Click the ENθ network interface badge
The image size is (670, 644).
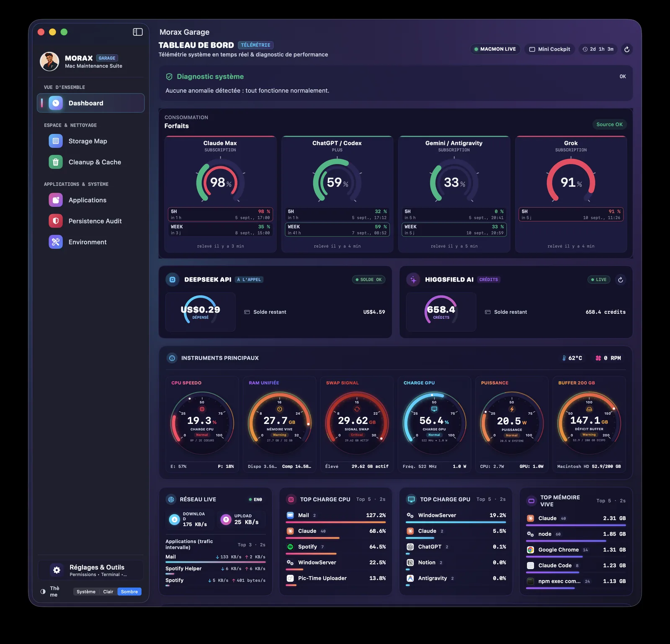tap(255, 500)
